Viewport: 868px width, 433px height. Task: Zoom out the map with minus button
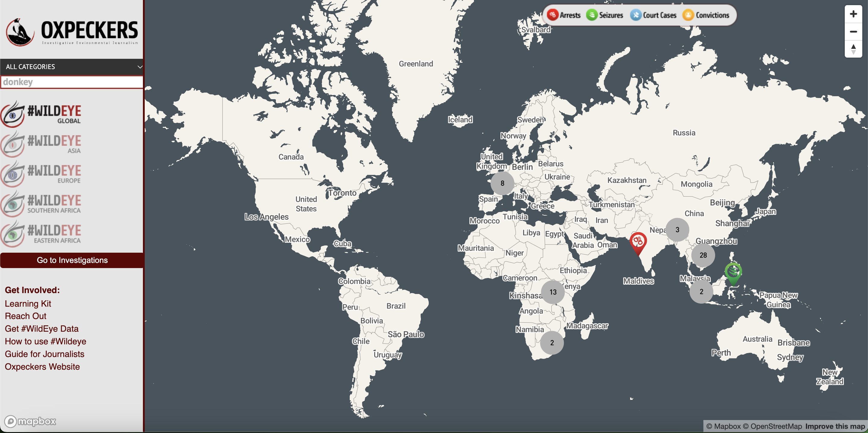coord(853,32)
